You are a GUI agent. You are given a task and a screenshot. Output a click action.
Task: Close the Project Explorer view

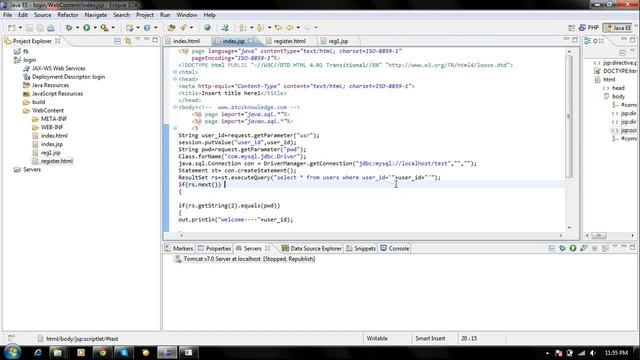pos(58,41)
